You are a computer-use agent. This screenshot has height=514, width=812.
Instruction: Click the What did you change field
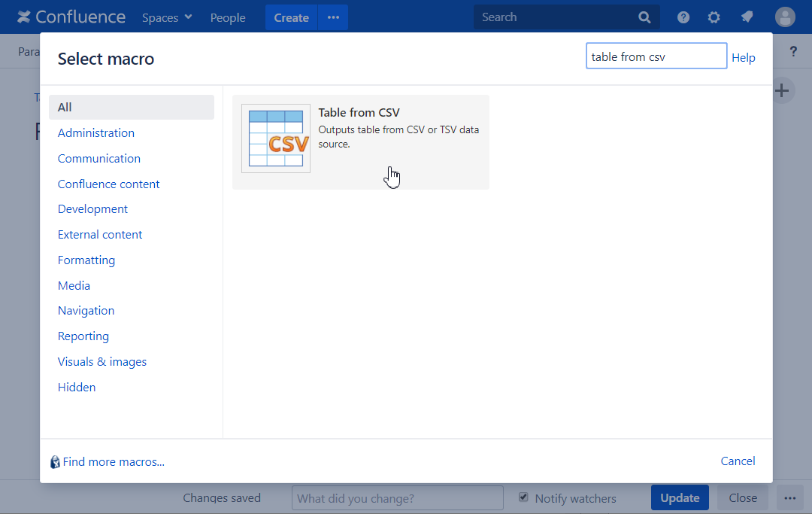397,498
